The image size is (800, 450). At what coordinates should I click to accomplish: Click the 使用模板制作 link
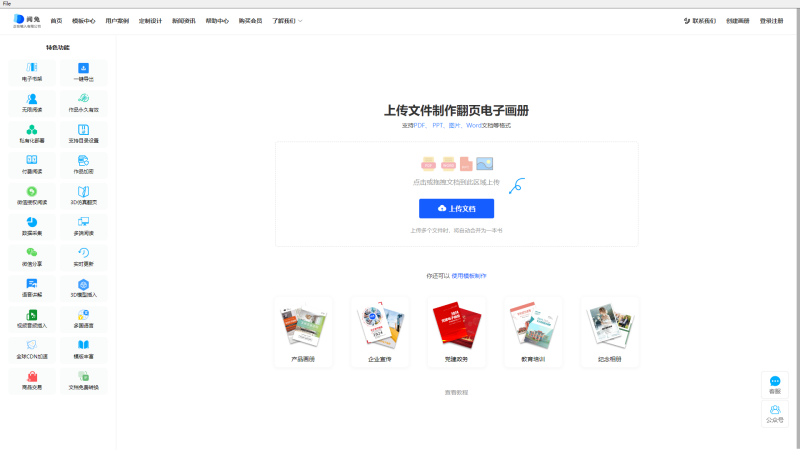469,275
